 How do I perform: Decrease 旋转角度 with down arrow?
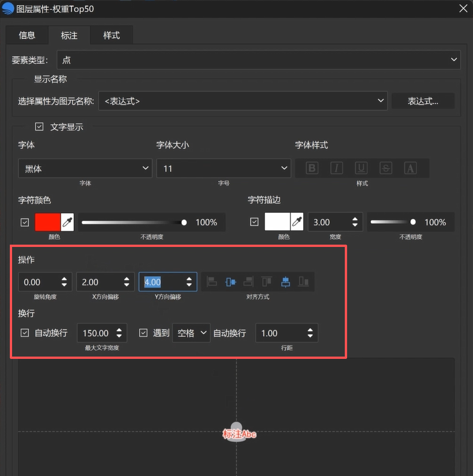pyautogui.click(x=64, y=286)
